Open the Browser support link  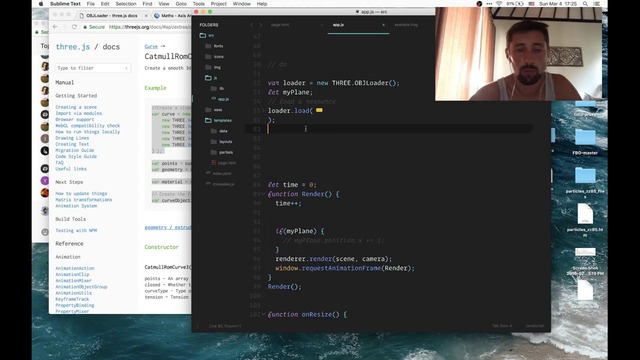coord(75,119)
